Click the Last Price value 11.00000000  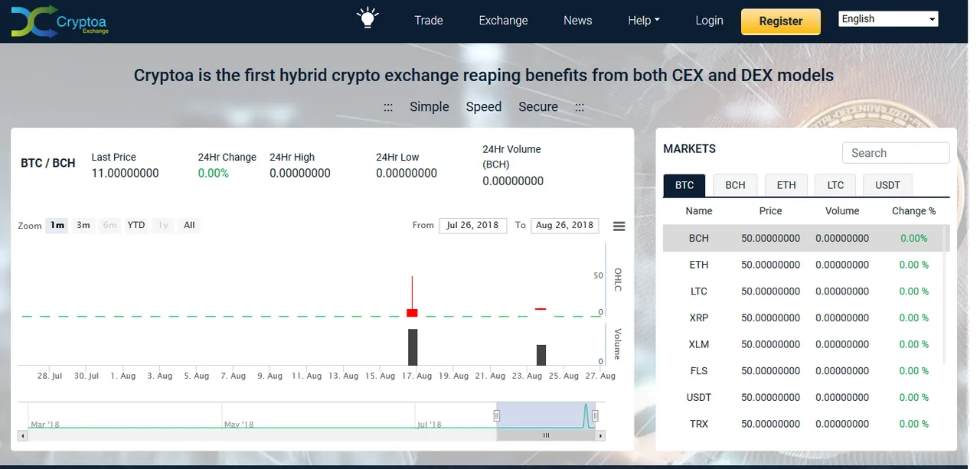tap(125, 173)
